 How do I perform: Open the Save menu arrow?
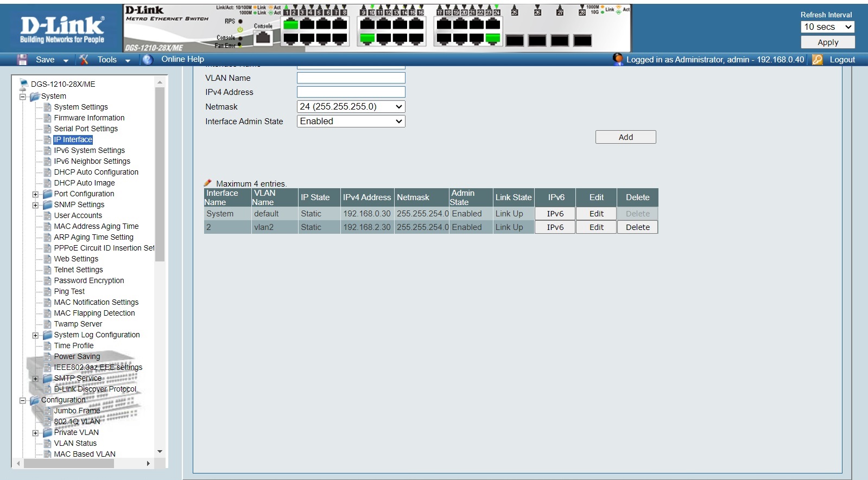click(x=66, y=61)
